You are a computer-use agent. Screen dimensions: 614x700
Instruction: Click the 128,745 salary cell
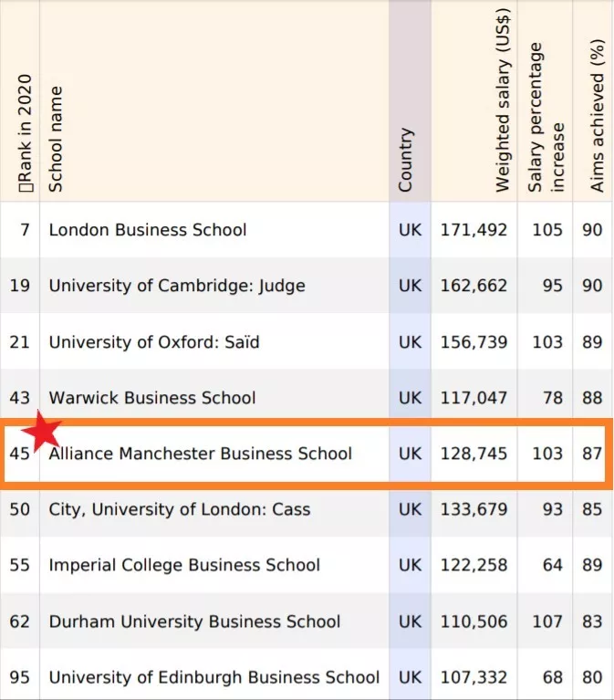pos(474,454)
